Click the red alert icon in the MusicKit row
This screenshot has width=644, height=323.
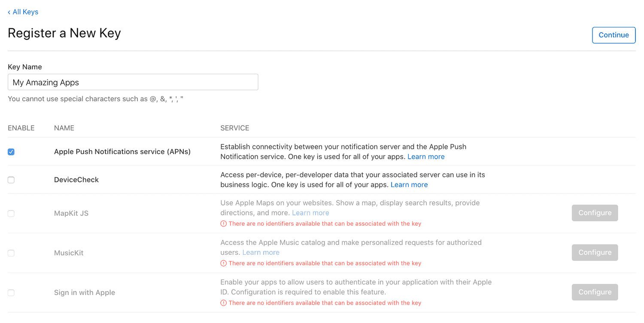coord(223,263)
